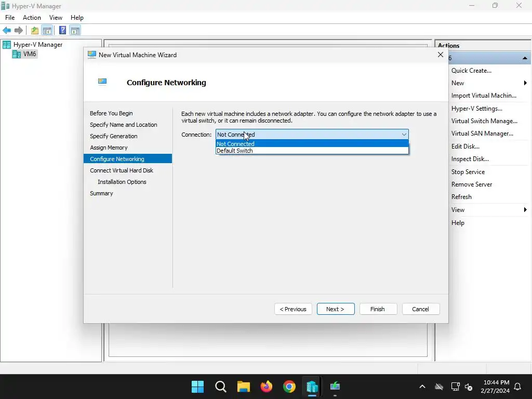Click Refresh in Actions pane
532x399 pixels.
click(461, 197)
